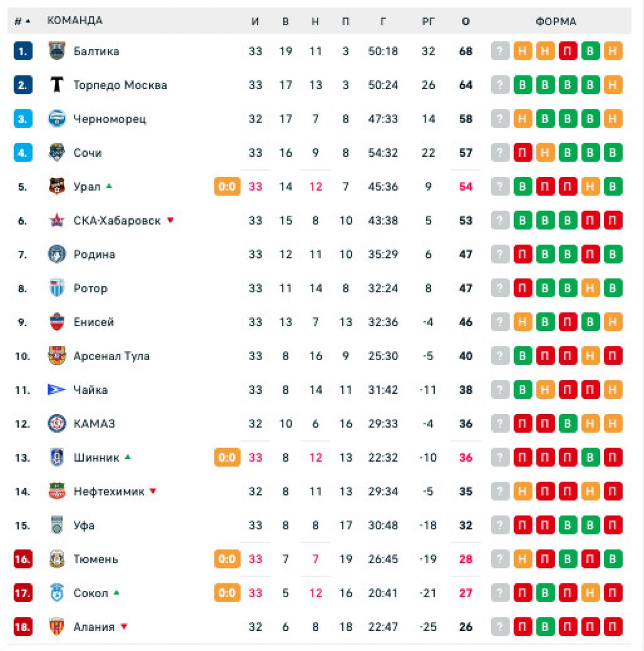This screenshot has width=644, height=651.
Task: Click the Арсенал Тула team emblem
Action: coord(57,356)
